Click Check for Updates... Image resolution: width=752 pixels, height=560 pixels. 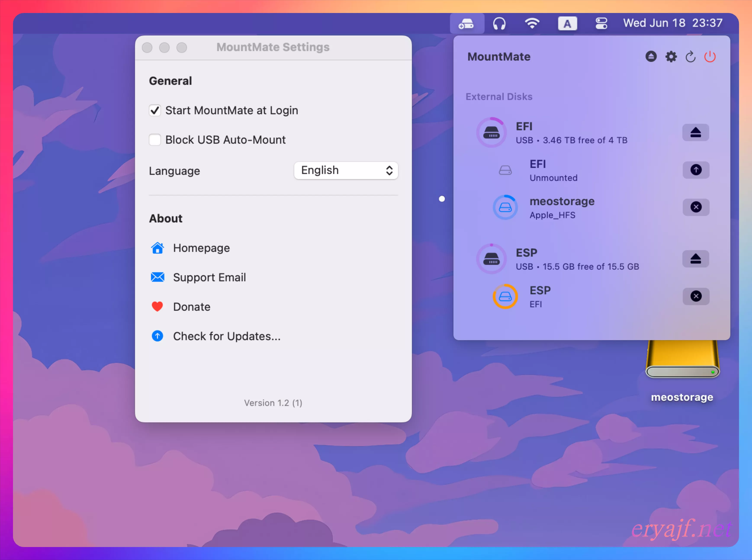pyautogui.click(x=227, y=336)
